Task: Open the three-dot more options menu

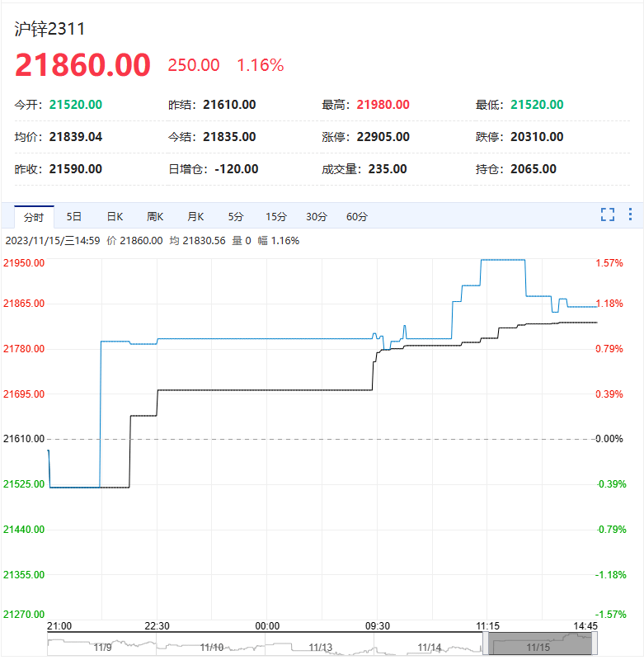Action: tap(631, 215)
